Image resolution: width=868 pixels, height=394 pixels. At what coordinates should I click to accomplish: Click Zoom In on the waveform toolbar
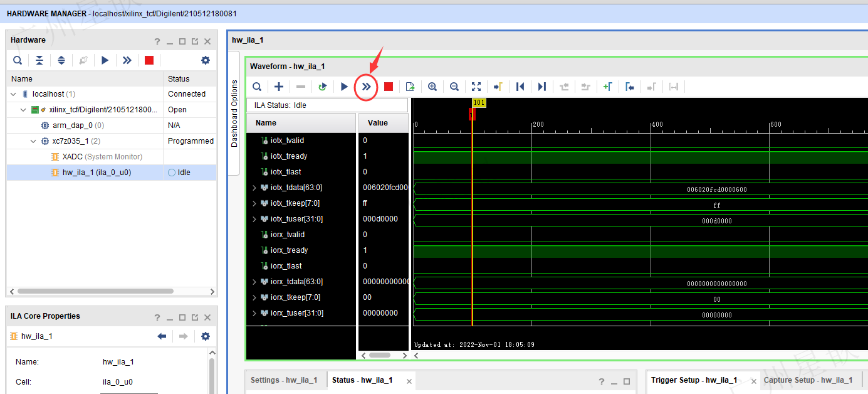coord(432,87)
